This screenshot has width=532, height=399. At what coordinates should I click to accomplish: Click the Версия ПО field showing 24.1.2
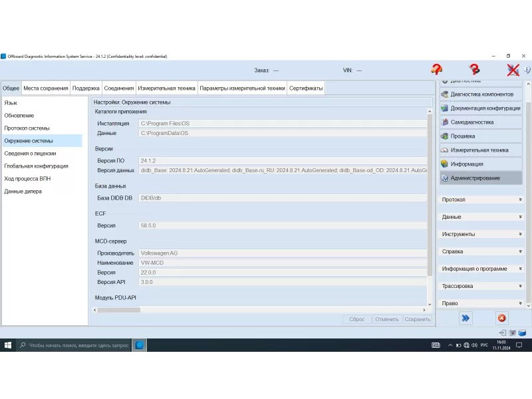click(x=283, y=161)
